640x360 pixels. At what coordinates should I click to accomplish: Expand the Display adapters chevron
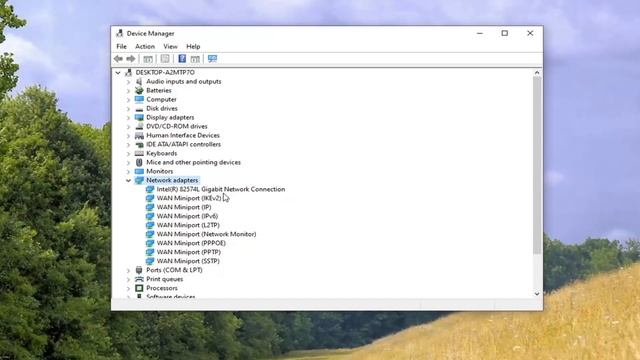tap(129, 118)
